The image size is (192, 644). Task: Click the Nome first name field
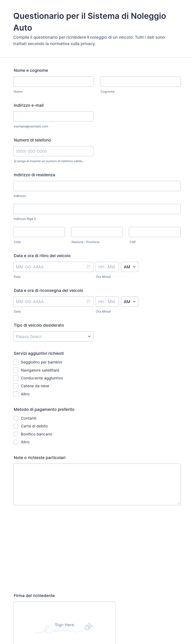[x=53, y=82]
